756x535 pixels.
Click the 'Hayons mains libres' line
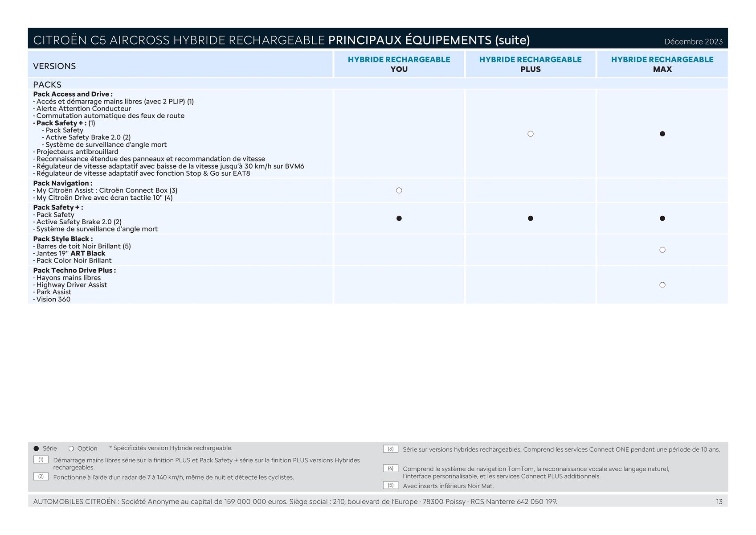(67, 278)
